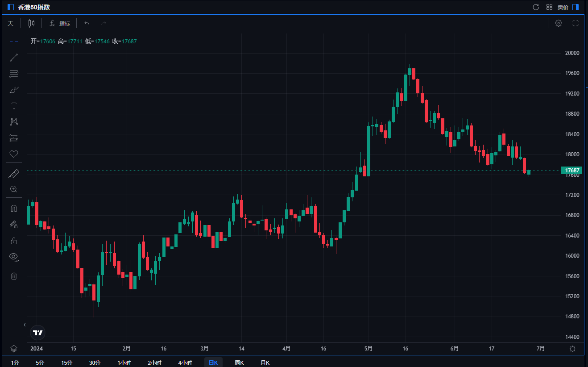Image resolution: width=588 pixels, height=367 pixels.
Task: Select the trend line drawing tool
Action: [14, 58]
